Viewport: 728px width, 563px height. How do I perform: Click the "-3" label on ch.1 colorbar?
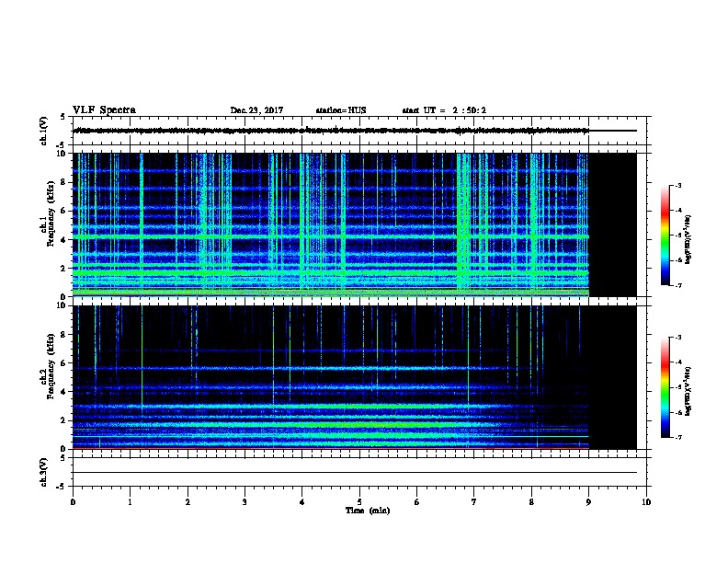pyautogui.click(x=678, y=186)
